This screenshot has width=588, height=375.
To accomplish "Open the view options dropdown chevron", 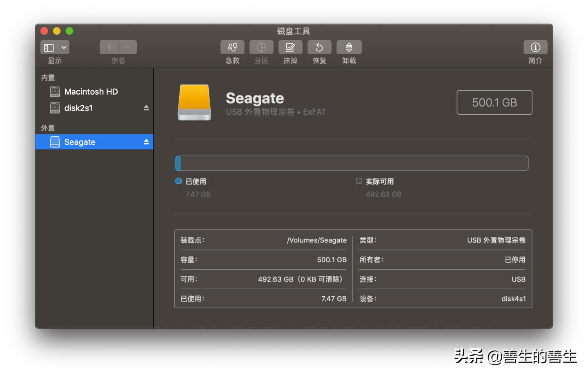I will (64, 47).
